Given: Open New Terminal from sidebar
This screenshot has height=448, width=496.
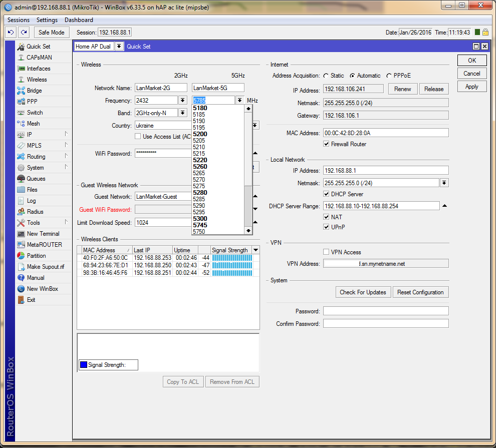Looking at the screenshot, I should point(43,234).
